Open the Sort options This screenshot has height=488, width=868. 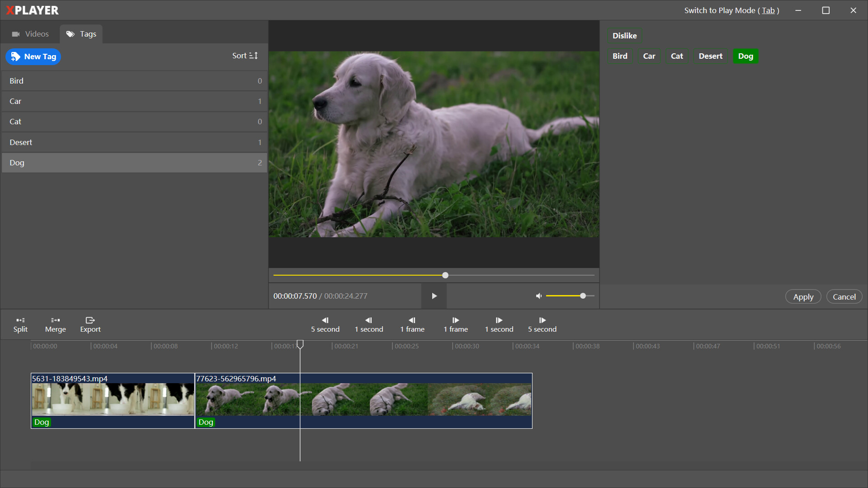tap(245, 56)
